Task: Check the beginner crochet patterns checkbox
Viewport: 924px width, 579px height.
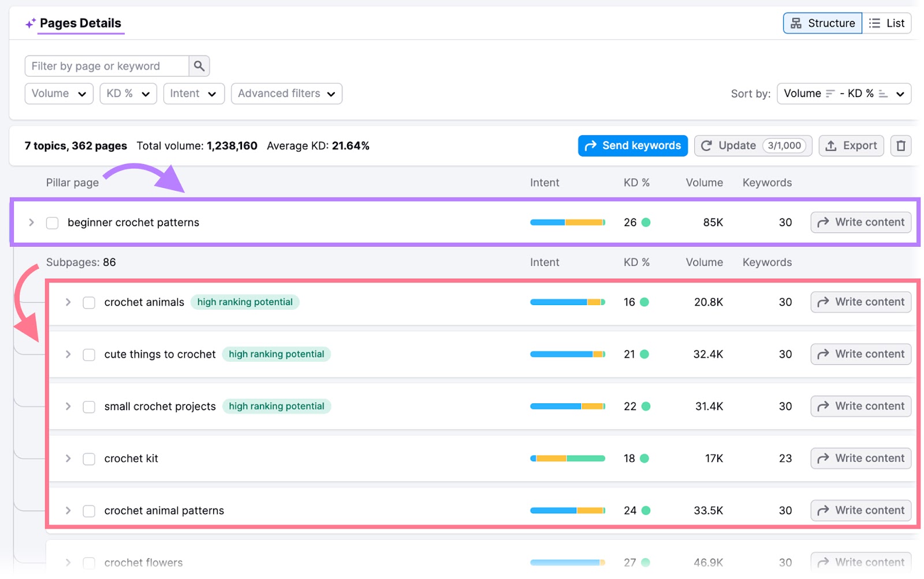Action: coord(52,222)
